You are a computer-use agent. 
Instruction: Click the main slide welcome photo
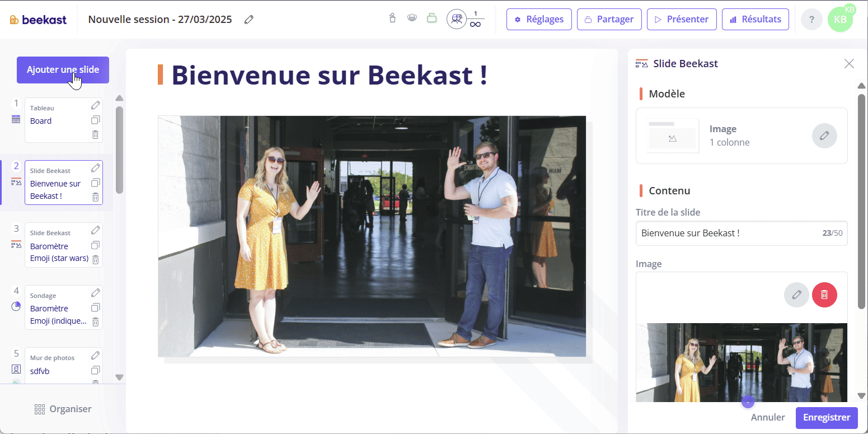click(x=372, y=236)
